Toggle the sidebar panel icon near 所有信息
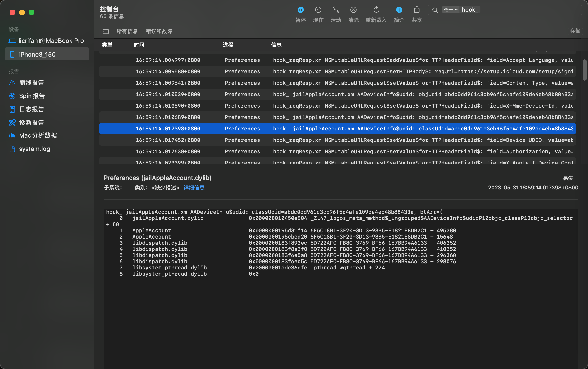The image size is (588, 369). pyautogui.click(x=105, y=31)
